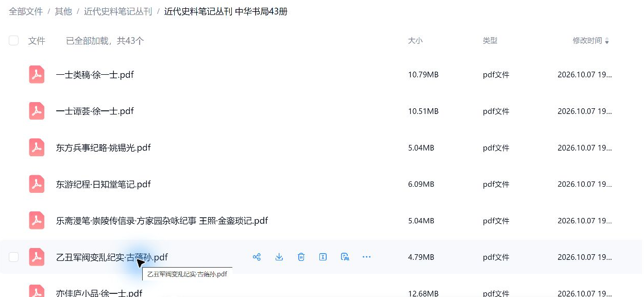
Task: Download the 乙丑军阀变乱纪实 file
Action: click(x=279, y=257)
